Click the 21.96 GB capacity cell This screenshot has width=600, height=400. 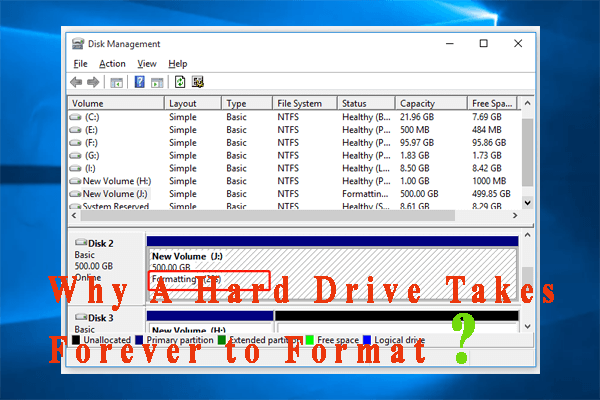tap(417, 117)
